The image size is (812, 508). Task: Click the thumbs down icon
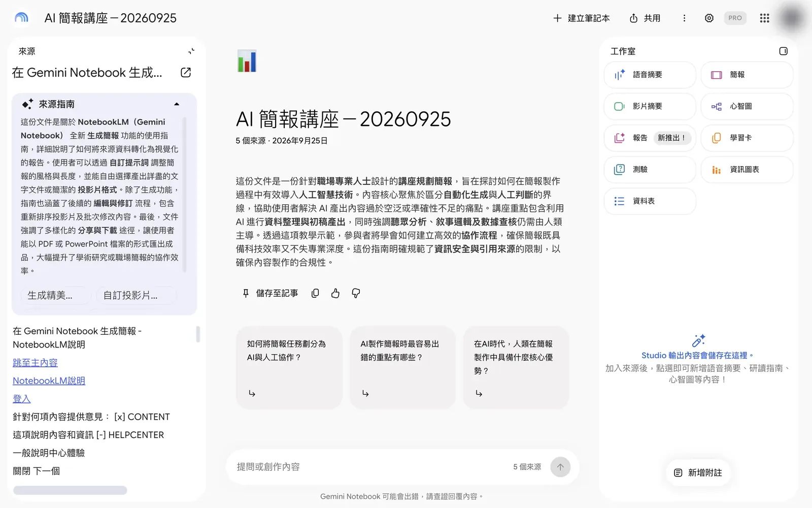356,293
